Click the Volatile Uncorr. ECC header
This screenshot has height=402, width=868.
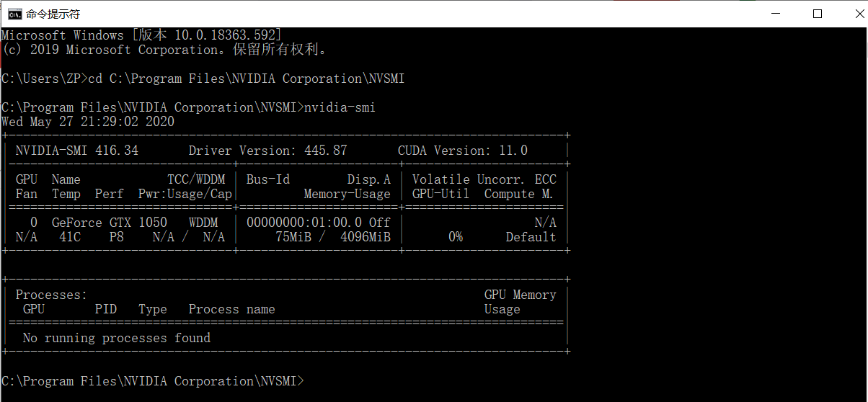(484, 179)
